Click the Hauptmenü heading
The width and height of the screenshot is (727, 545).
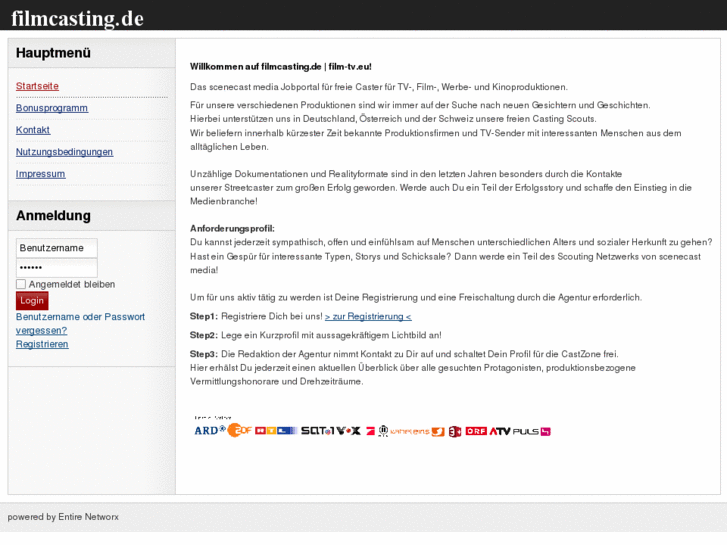[53, 53]
